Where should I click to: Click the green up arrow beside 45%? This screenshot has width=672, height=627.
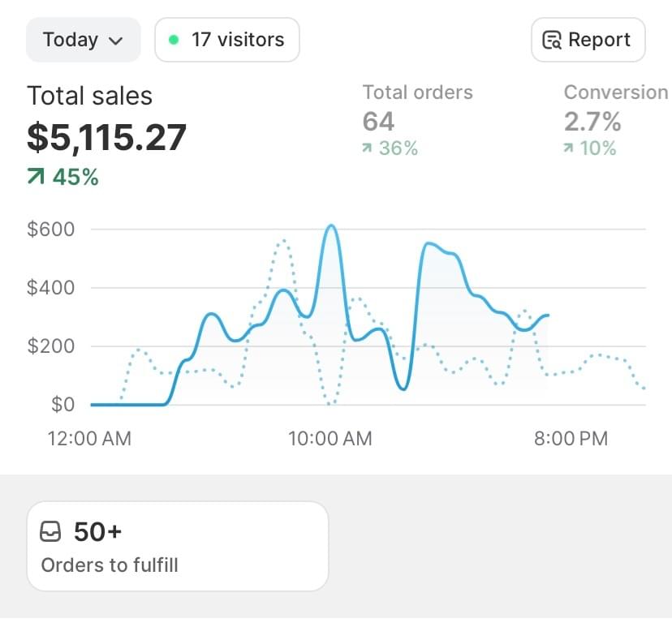tap(36, 177)
